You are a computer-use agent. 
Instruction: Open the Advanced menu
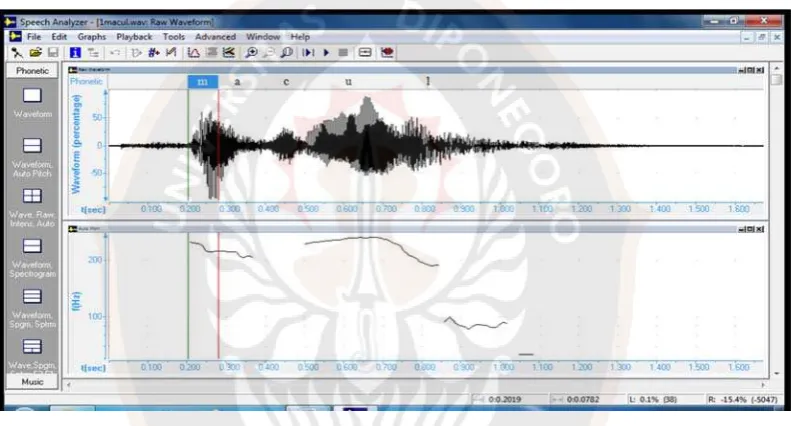(215, 37)
